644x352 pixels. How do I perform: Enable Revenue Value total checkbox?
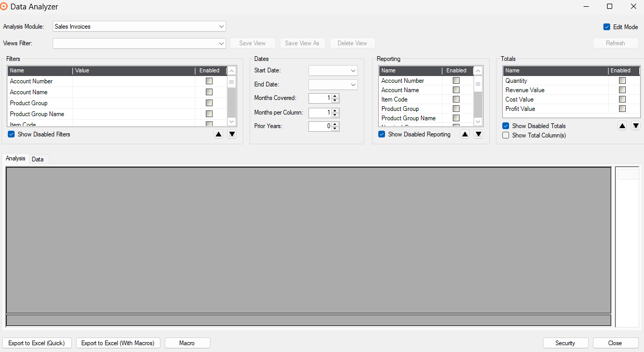(622, 90)
